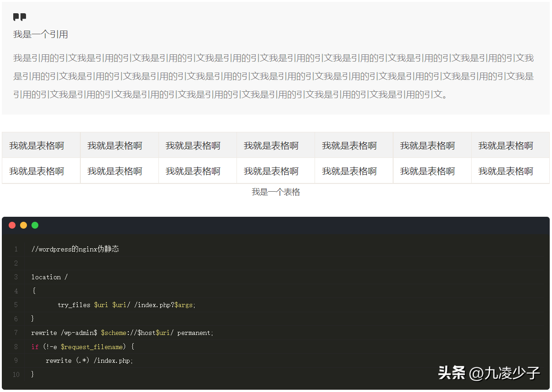Click the yellow traffic-light dot on code window
552x392 pixels.
click(x=23, y=225)
